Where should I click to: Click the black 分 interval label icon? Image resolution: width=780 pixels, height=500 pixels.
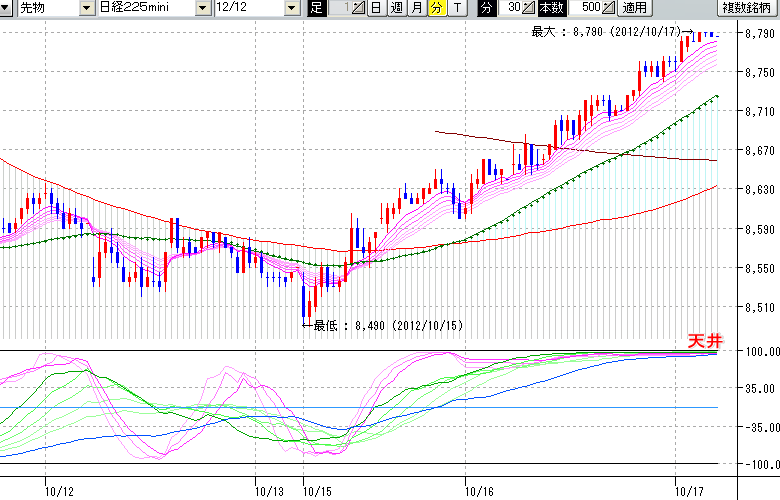(486, 8)
